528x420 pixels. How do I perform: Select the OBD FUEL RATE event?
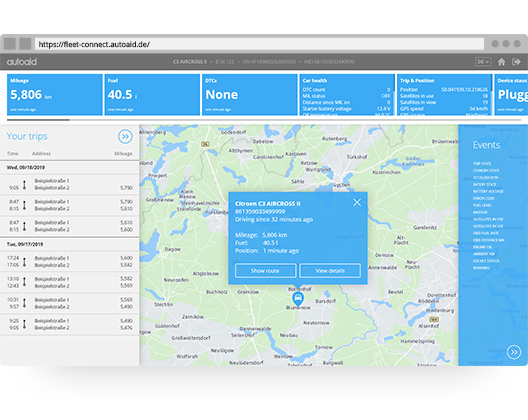pyautogui.click(x=486, y=233)
